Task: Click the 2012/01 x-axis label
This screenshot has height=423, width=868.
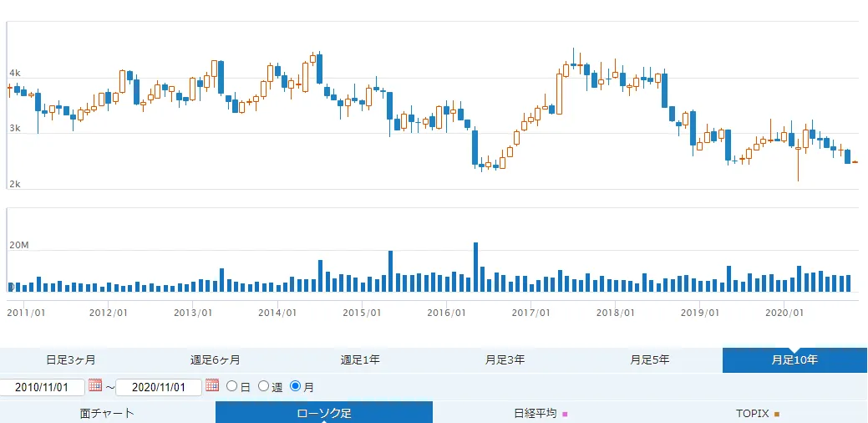Action: pyautogui.click(x=109, y=313)
